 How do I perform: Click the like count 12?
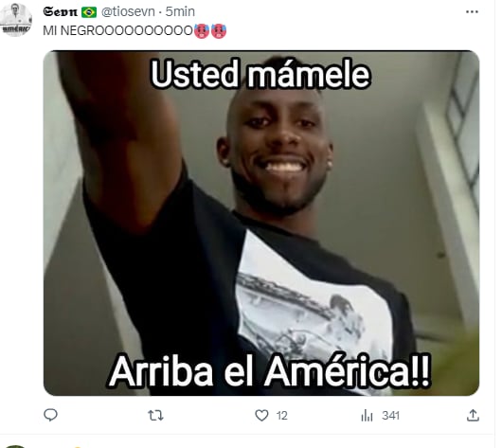pos(281,416)
